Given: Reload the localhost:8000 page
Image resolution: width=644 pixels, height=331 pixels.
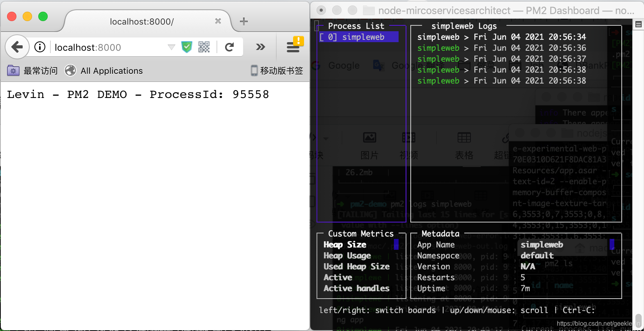Looking at the screenshot, I should coord(230,47).
